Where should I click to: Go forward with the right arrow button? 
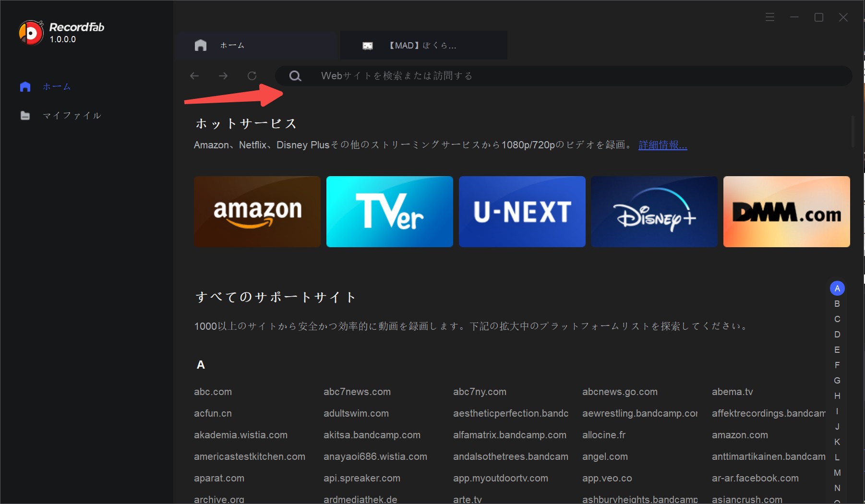[x=223, y=76]
